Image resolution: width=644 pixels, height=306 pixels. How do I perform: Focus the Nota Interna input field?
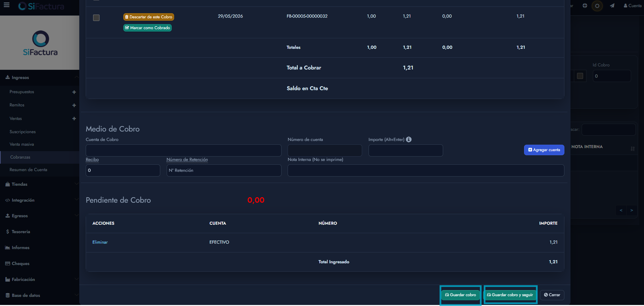(x=426, y=170)
